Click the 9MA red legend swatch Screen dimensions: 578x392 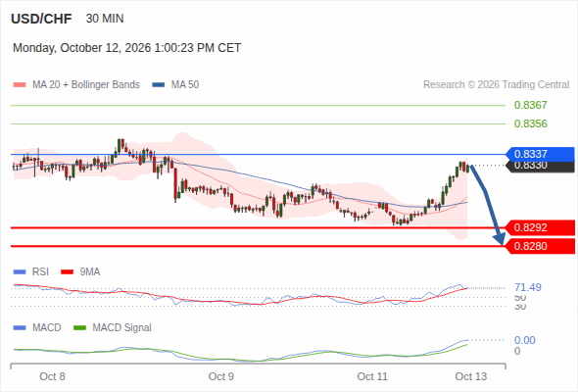(x=67, y=272)
